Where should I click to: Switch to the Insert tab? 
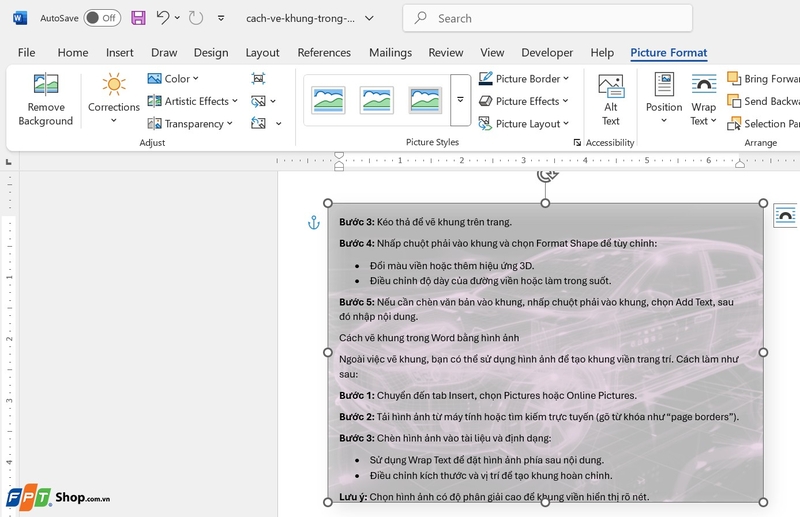click(x=120, y=53)
